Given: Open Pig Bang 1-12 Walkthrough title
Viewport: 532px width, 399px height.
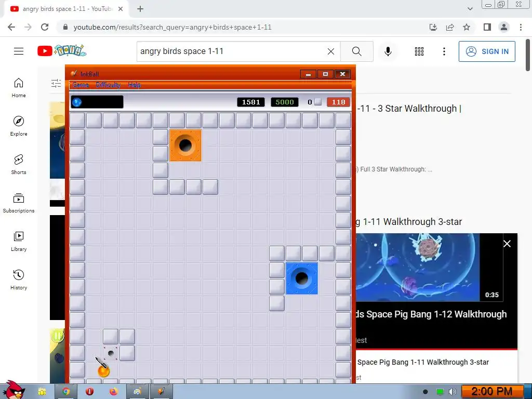Looking at the screenshot, I should 431,314.
